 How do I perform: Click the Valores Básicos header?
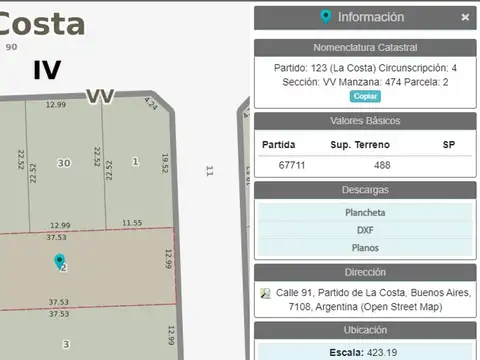pos(365,121)
